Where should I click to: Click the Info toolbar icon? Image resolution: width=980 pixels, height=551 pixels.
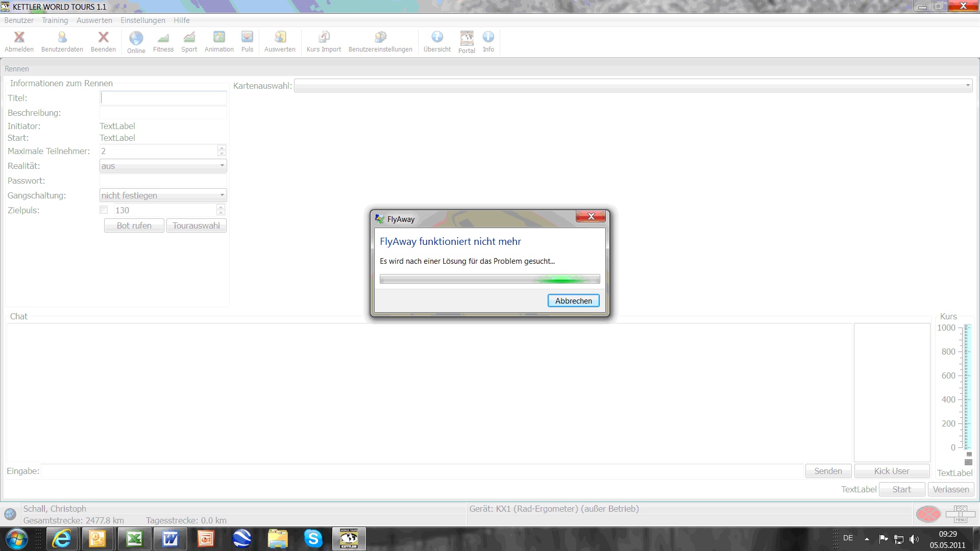pos(488,41)
